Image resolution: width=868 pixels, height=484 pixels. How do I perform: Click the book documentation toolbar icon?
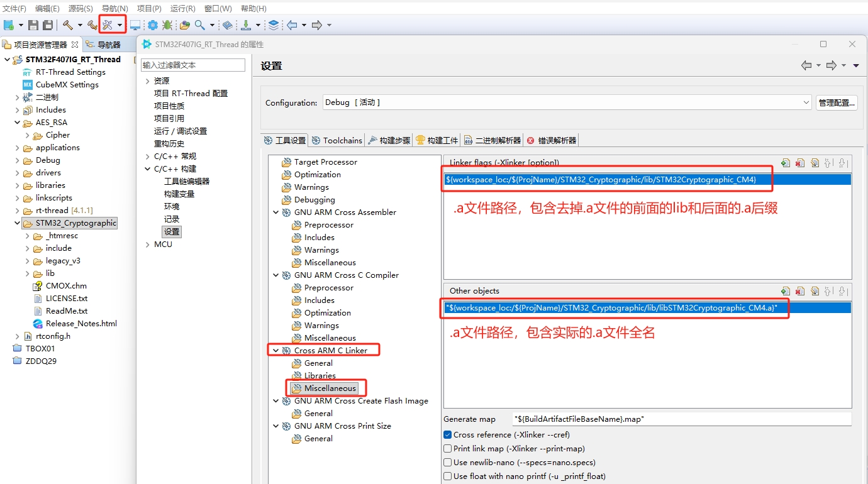[x=228, y=25]
